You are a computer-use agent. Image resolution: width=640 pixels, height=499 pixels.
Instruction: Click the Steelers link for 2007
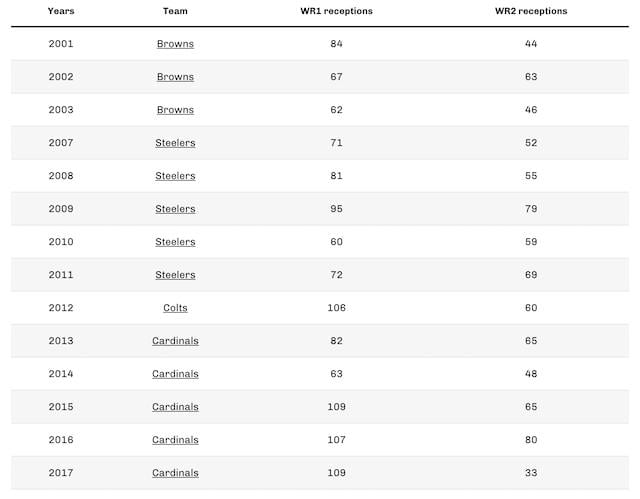coord(175,143)
